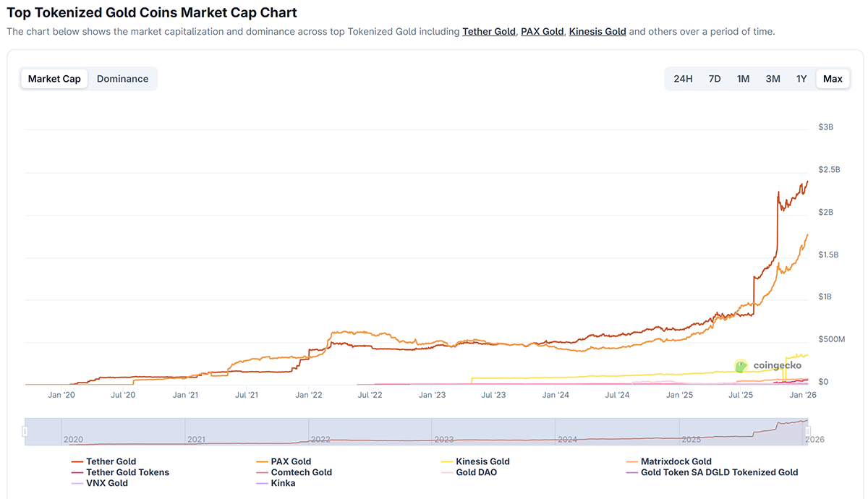Viewport: 868px width, 499px height.
Task: Toggle Matrixdock Gold legend item
Action: pyautogui.click(x=676, y=461)
